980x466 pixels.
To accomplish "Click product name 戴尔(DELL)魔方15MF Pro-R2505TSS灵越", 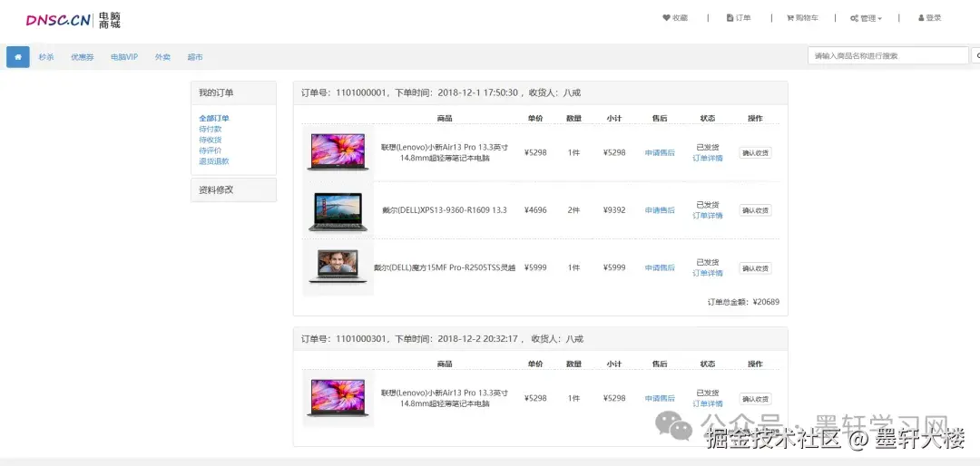I will [445, 267].
